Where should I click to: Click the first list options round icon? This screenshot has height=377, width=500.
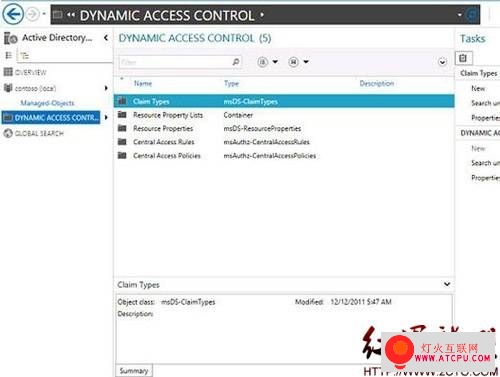click(262, 62)
